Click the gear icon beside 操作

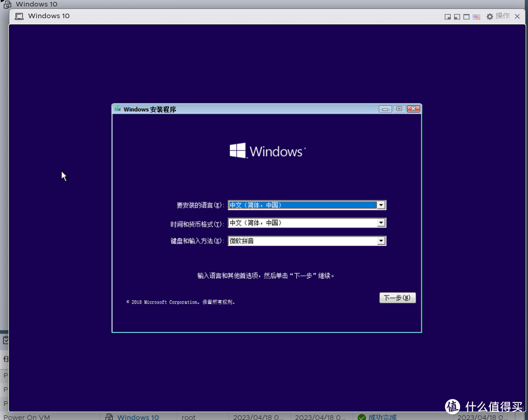click(x=489, y=17)
